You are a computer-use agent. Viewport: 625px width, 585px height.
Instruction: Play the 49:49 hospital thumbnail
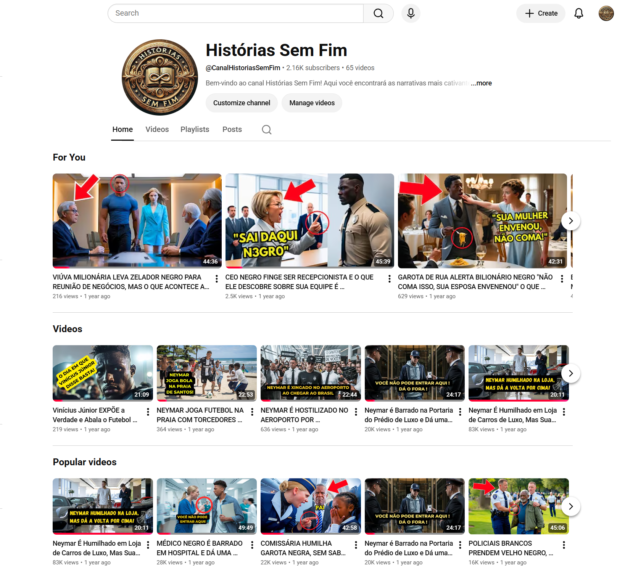(x=207, y=506)
